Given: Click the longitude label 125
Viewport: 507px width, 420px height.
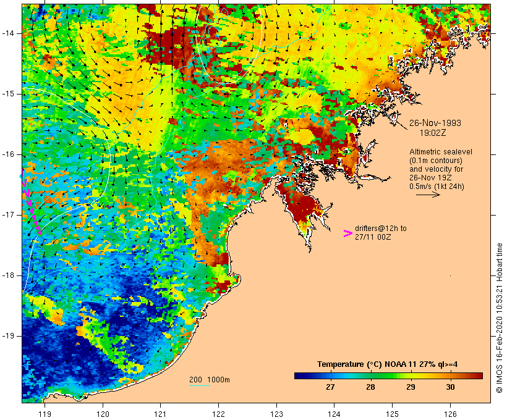Looking at the screenshot, I should point(392,414).
